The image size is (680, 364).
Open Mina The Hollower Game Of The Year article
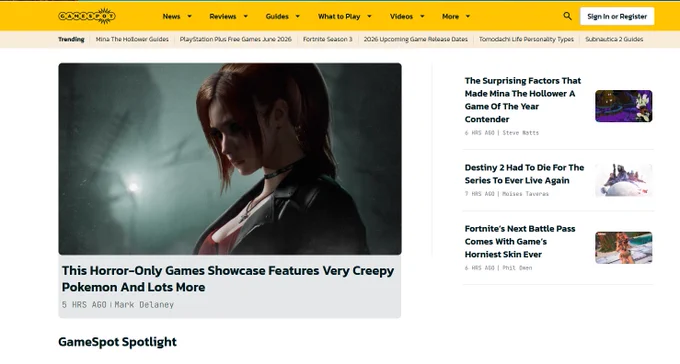click(523, 100)
